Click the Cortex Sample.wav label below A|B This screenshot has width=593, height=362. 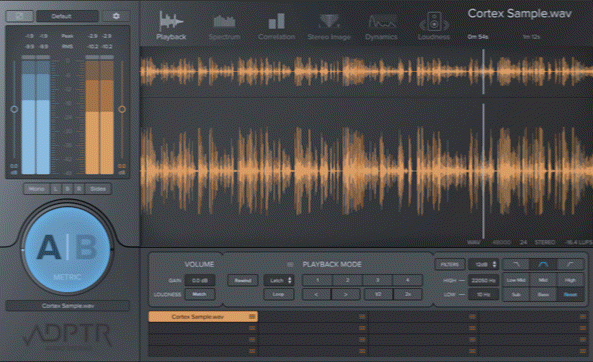(x=68, y=306)
